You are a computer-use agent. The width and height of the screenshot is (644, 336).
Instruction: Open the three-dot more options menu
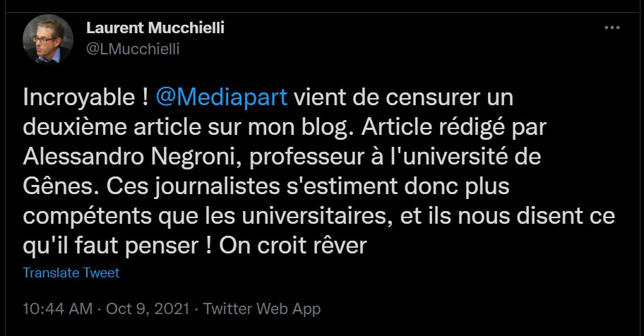click(612, 28)
